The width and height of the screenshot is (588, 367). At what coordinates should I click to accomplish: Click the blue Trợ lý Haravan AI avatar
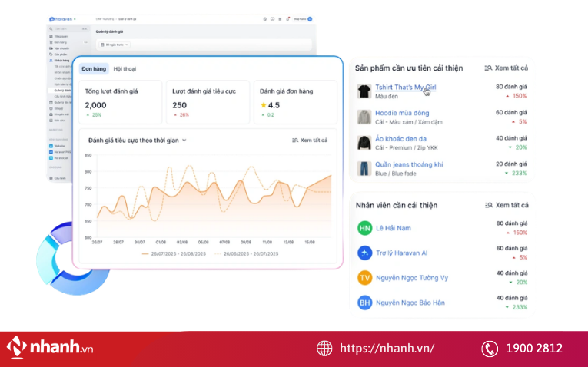pyautogui.click(x=364, y=253)
